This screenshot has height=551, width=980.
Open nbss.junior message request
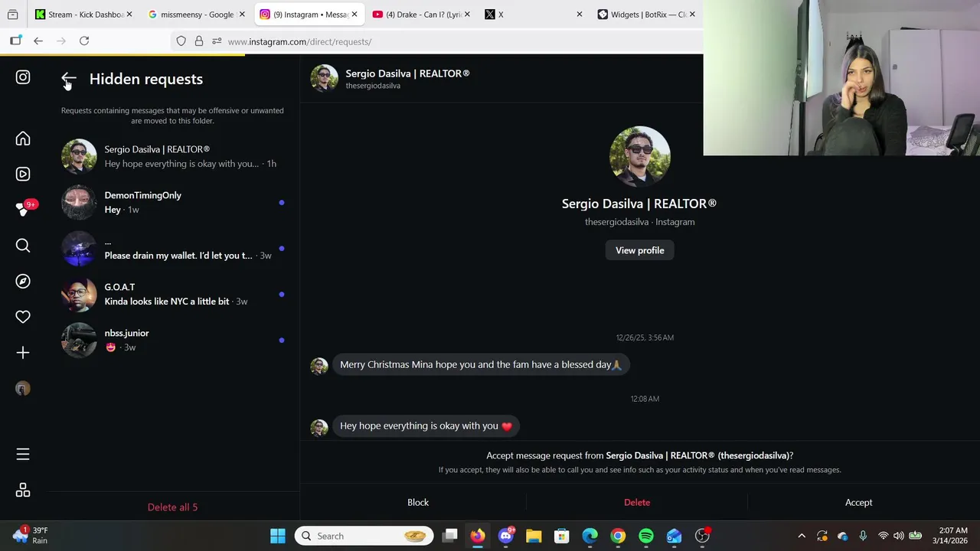coord(174,340)
